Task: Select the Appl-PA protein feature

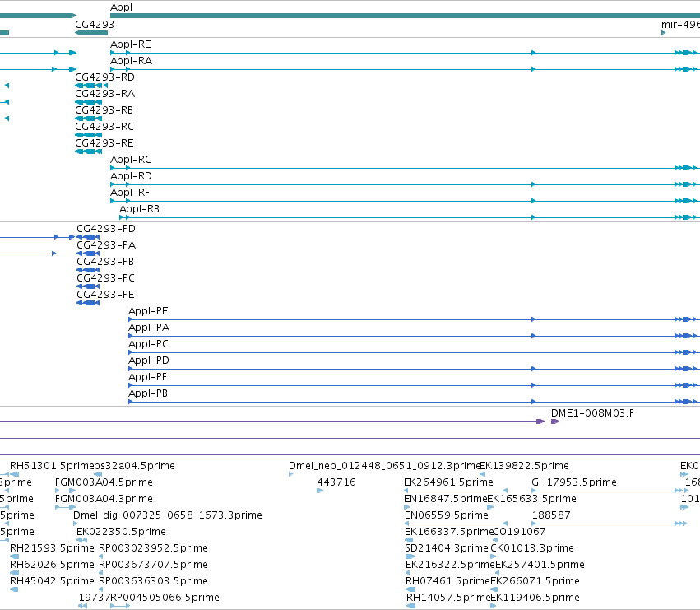Action: 149,328
